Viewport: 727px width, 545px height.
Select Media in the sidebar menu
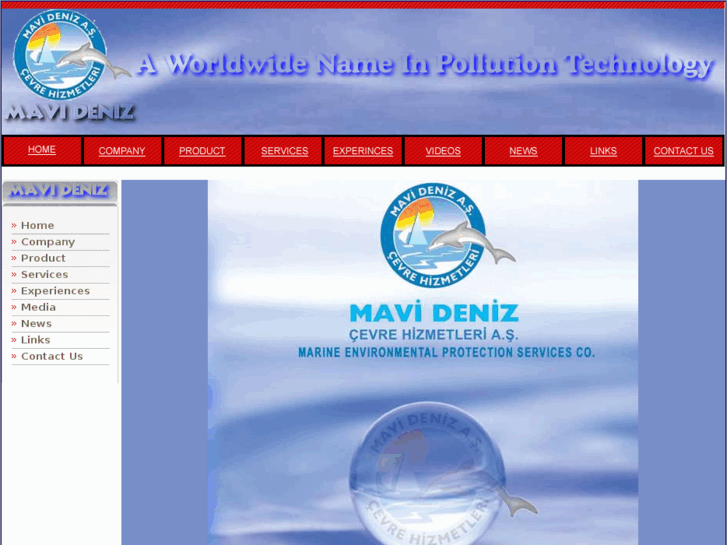(x=38, y=307)
